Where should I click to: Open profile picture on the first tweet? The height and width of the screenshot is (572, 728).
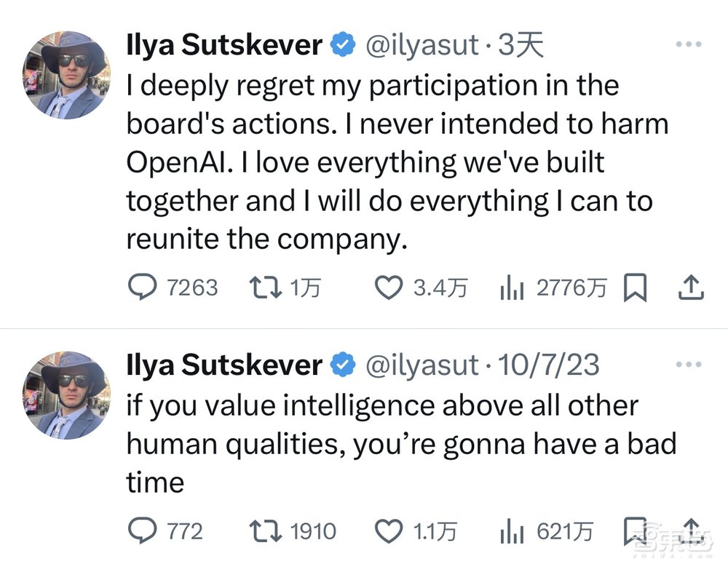[x=64, y=74]
